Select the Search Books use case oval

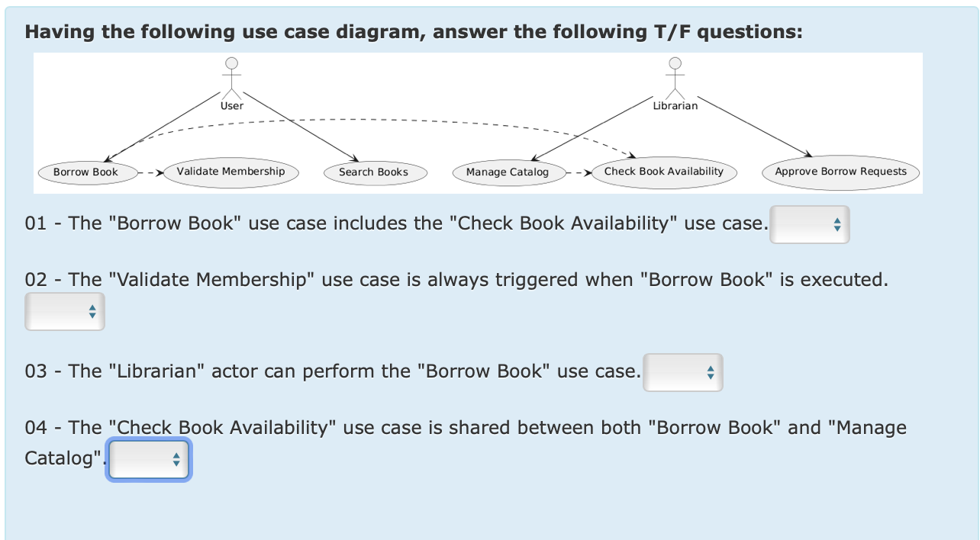click(x=375, y=172)
